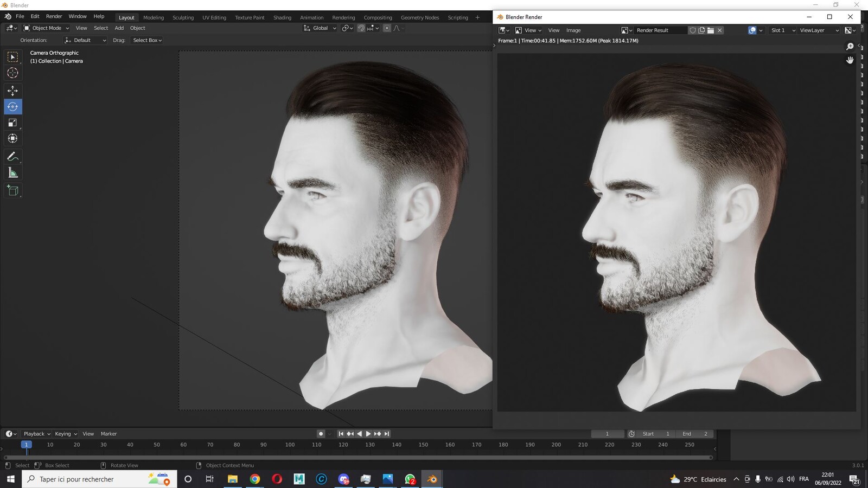Click the End frame field
The height and width of the screenshot is (488, 868).
pos(694,434)
